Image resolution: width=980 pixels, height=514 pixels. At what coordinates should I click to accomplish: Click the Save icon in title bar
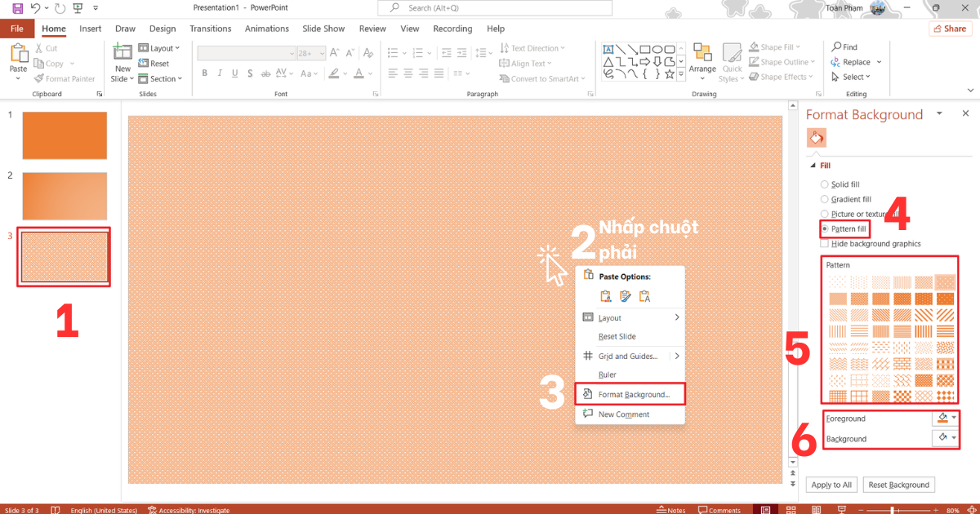click(x=17, y=8)
